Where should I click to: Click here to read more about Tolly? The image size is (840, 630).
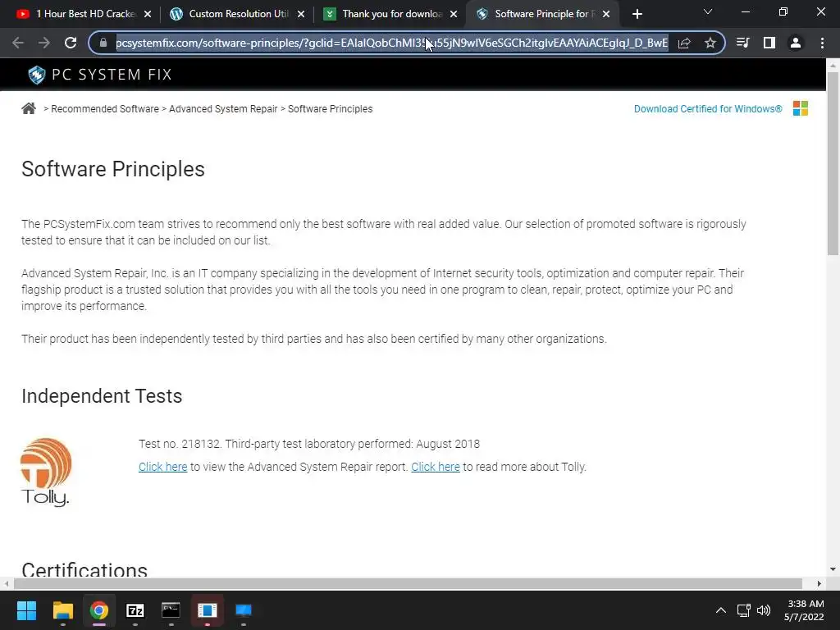point(436,467)
